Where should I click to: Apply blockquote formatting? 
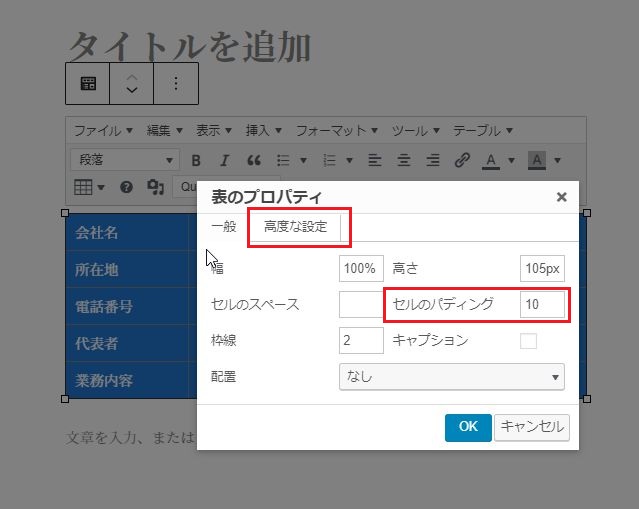(254, 161)
